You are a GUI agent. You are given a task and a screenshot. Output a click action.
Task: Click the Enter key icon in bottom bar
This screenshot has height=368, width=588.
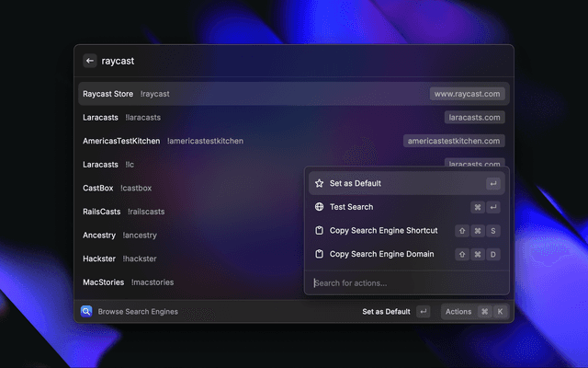(423, 312)
